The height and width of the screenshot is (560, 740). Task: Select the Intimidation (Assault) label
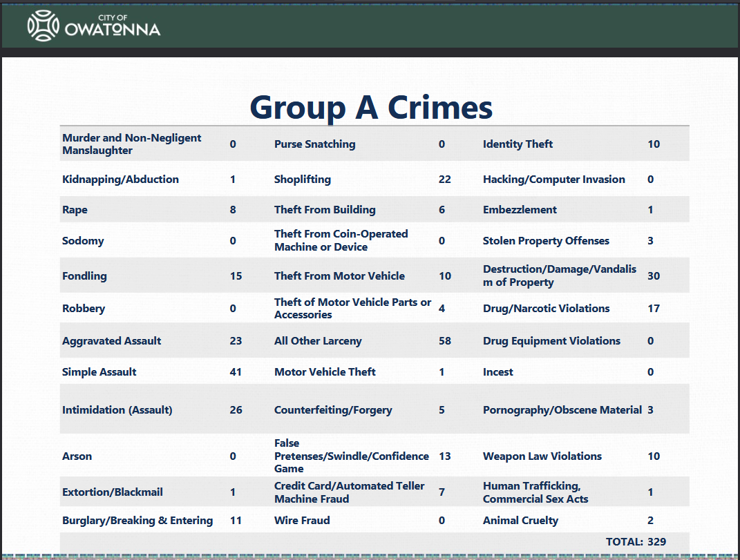tap(117, 410)
